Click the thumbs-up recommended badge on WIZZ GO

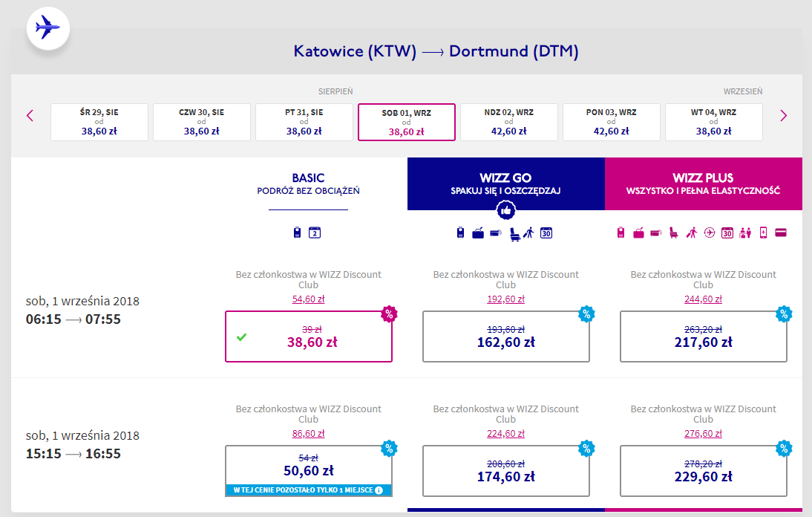pos(506,211)
